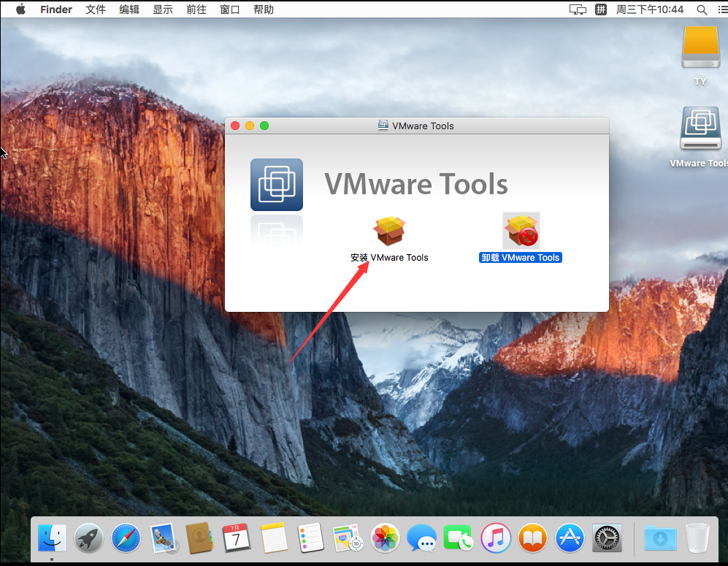Screen dimensions: 728x566
Task: Click the 卸载 VMware Tools label
Action: click(521, 258)
